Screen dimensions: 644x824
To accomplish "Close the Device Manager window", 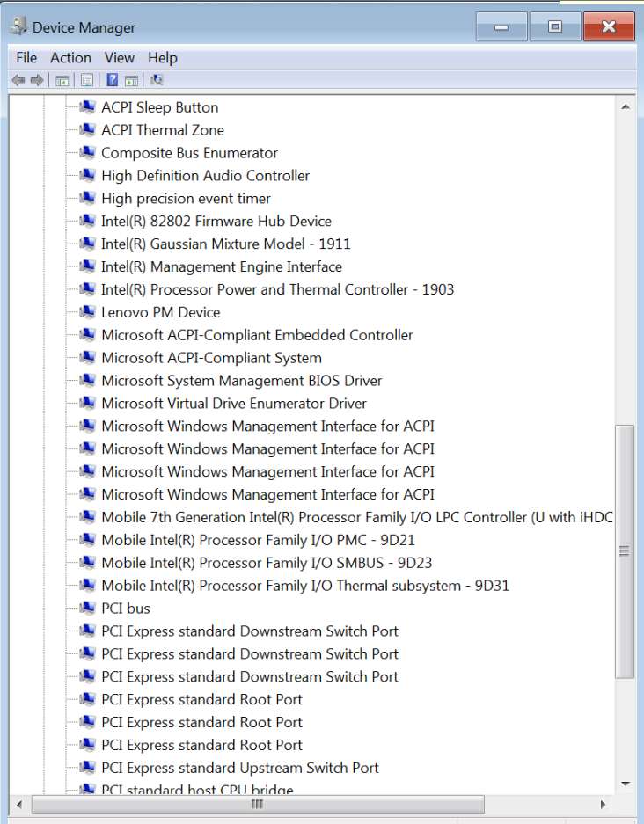I will point(609,26).
